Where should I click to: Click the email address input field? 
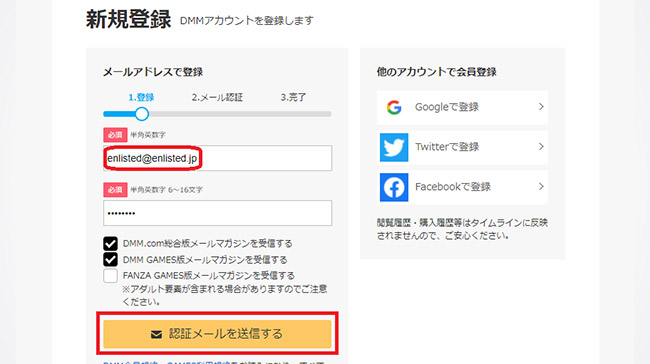(217, 158)
